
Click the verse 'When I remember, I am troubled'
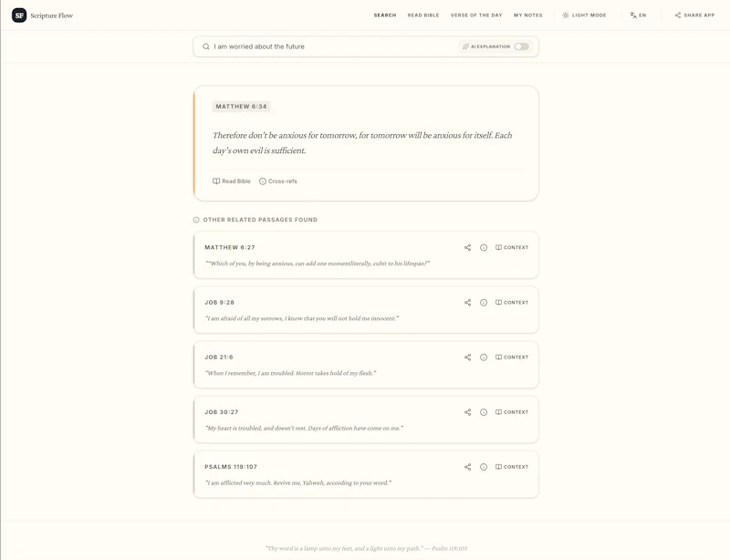pyautogui.click(x=290, y=373)
